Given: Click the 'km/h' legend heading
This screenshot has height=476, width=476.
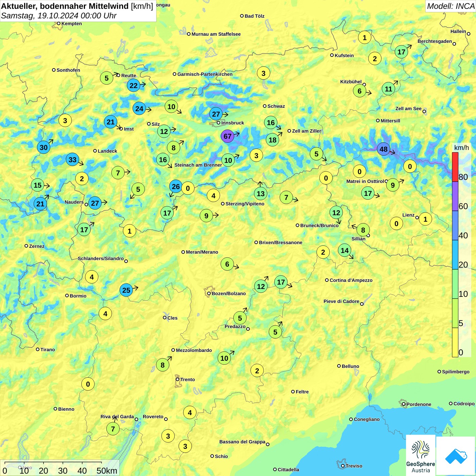Looking at the screenshot, I should coord(461,148).
